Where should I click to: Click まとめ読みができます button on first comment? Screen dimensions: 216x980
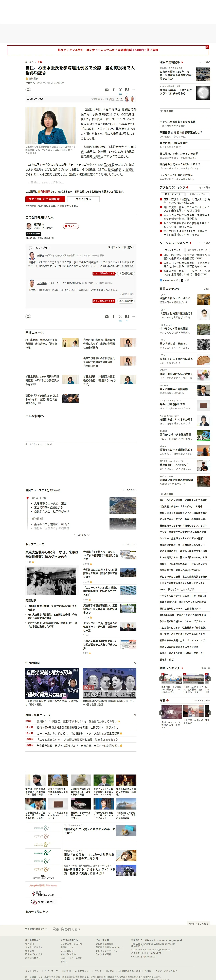pyautogui.click(x=104, y=273)
